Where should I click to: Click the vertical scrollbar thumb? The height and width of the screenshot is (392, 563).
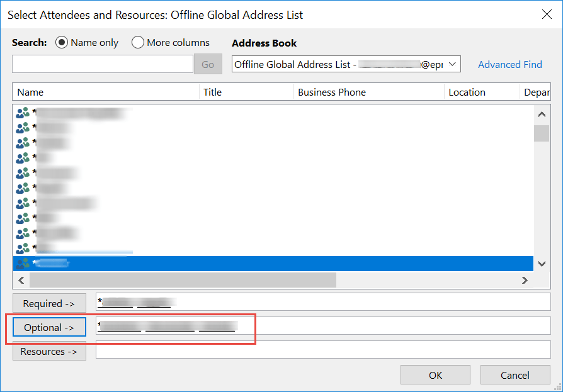coord(542,133)
